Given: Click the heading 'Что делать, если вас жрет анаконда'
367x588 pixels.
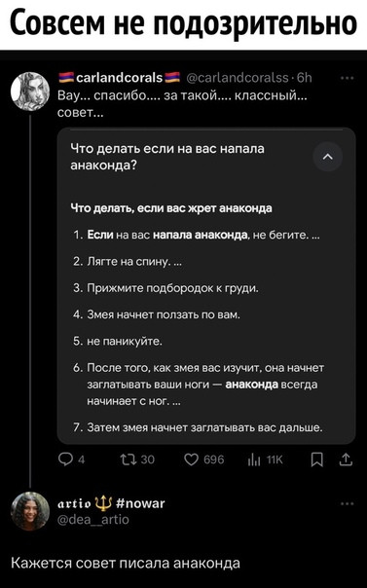Looking at the screenshot, I should point(171,208).
